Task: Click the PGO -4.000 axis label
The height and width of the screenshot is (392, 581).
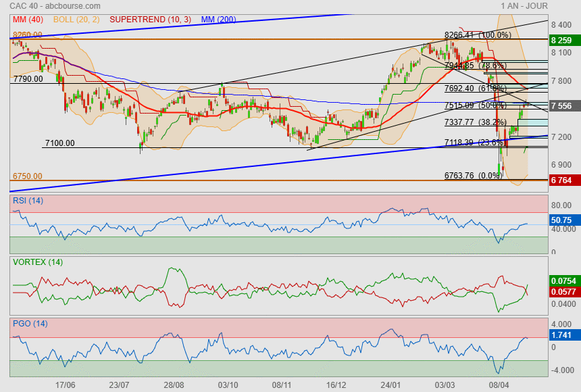Action: tap(561, 370)
